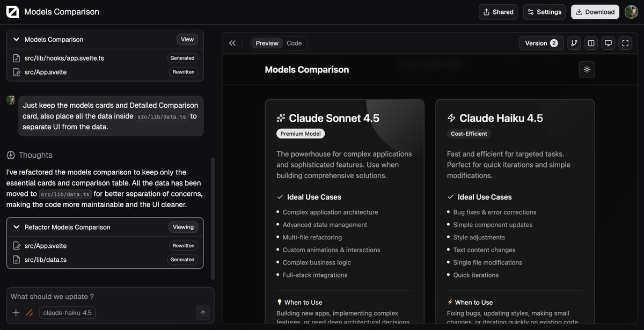Collapse the Models Comparison file group
This screenshot has height=330, width=644.
tap(16, 40)
